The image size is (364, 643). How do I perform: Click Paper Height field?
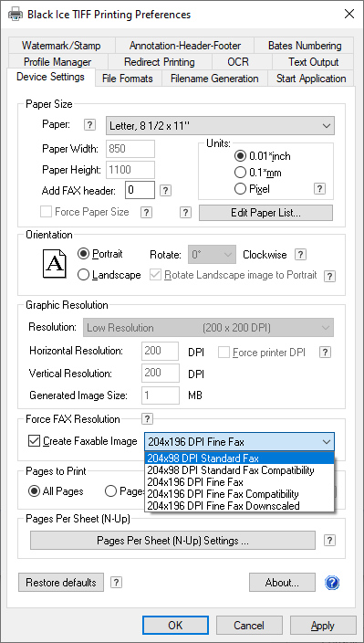[x=130, y=169]
